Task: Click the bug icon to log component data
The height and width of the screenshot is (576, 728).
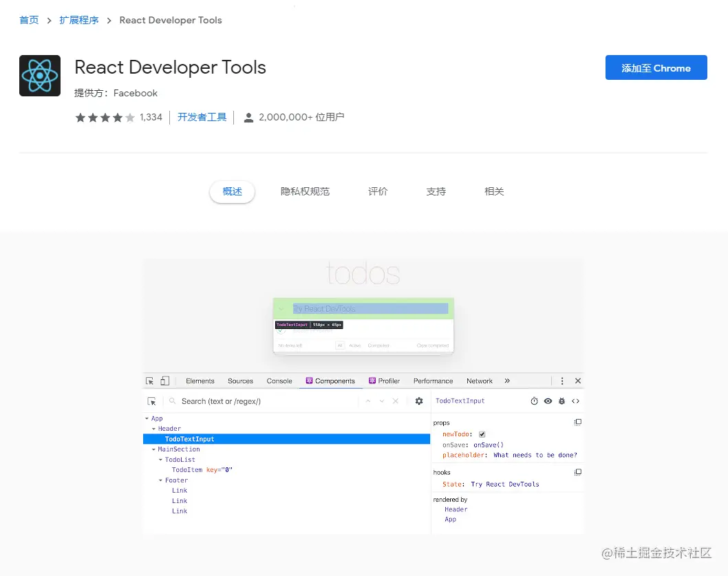Action: [561, 401]
